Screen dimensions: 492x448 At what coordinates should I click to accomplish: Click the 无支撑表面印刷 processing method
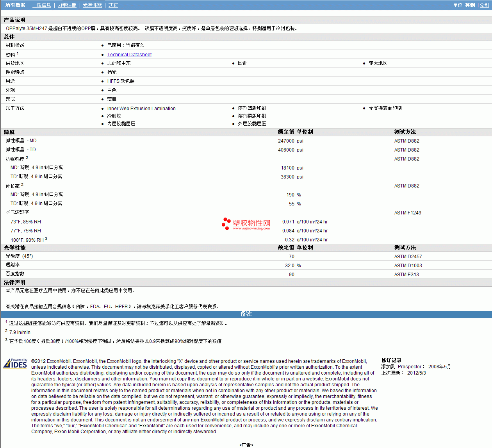tap(385, 108)
